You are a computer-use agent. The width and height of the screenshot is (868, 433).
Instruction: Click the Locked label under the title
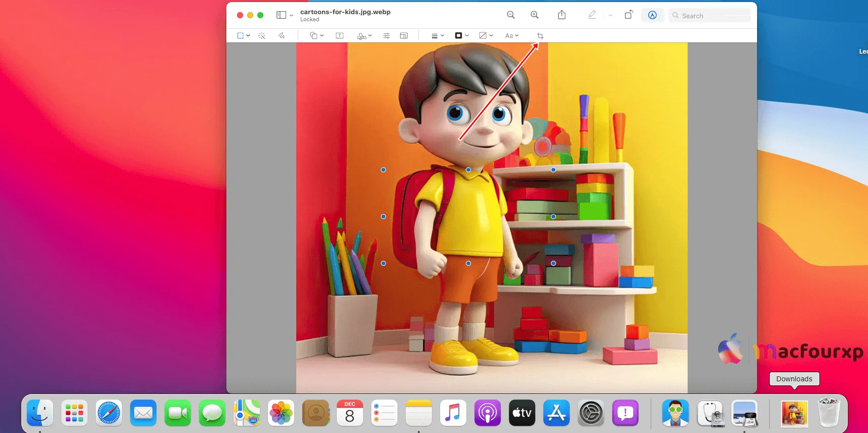tap(310, 20)
